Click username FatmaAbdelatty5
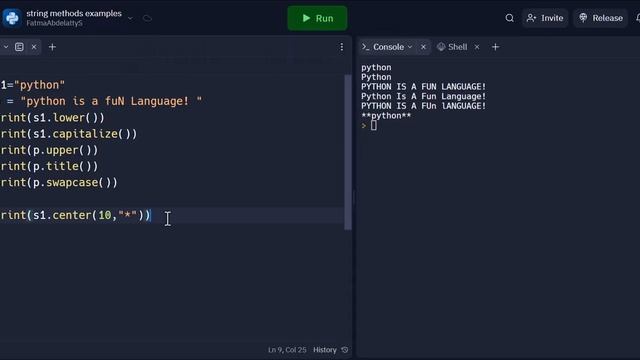Viewport: 640px width, 360px height. pyautogui.click(x=54, y=23)
